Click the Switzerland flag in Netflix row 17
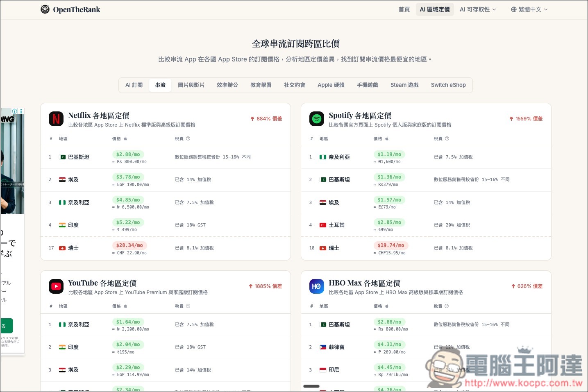The image size is (588, 392). pyautogui.click(x=62, y=248)
